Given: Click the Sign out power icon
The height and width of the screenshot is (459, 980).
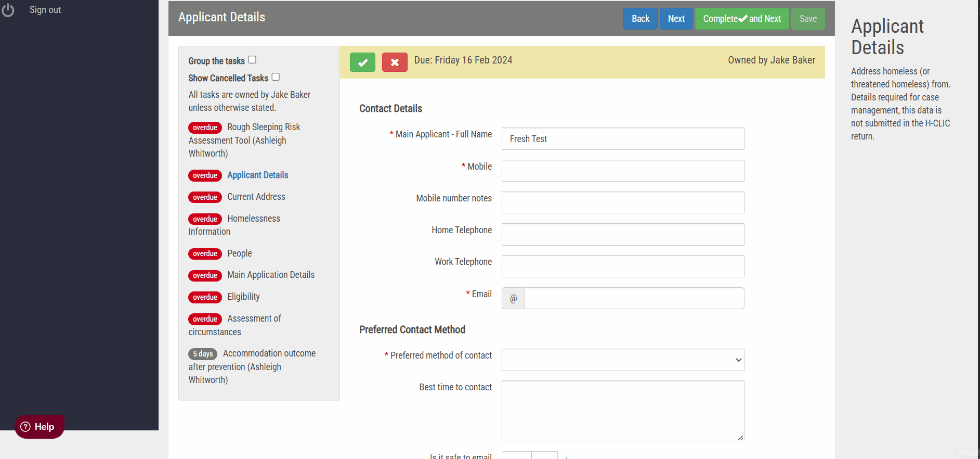Looking at the screenshot, I should tap(8, 10).
